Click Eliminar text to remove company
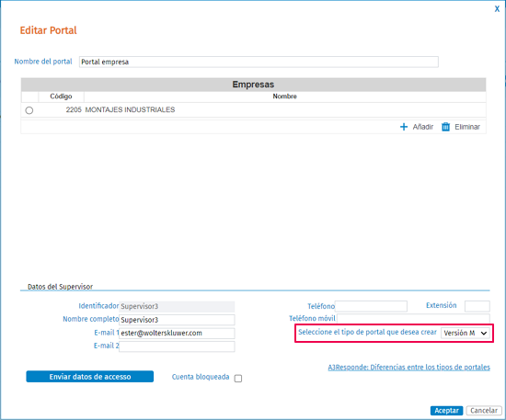Screen dimensions: 506x420 click(467, 127)
